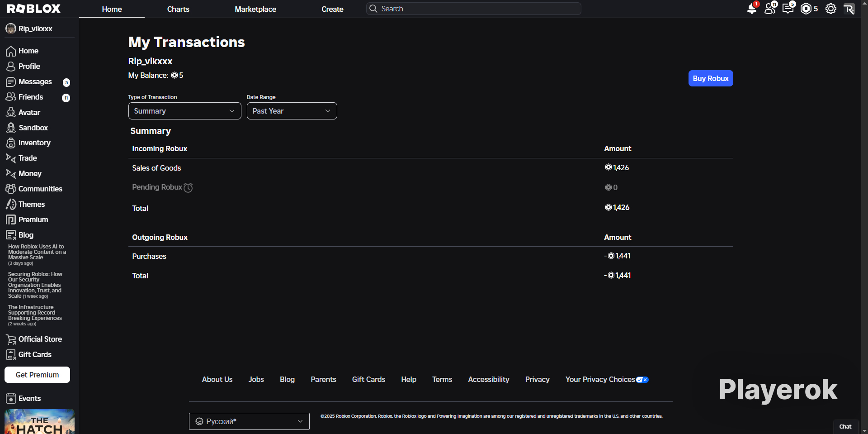
Task: Select Money in the sidebar menu
Action: [x=30, y=173]
